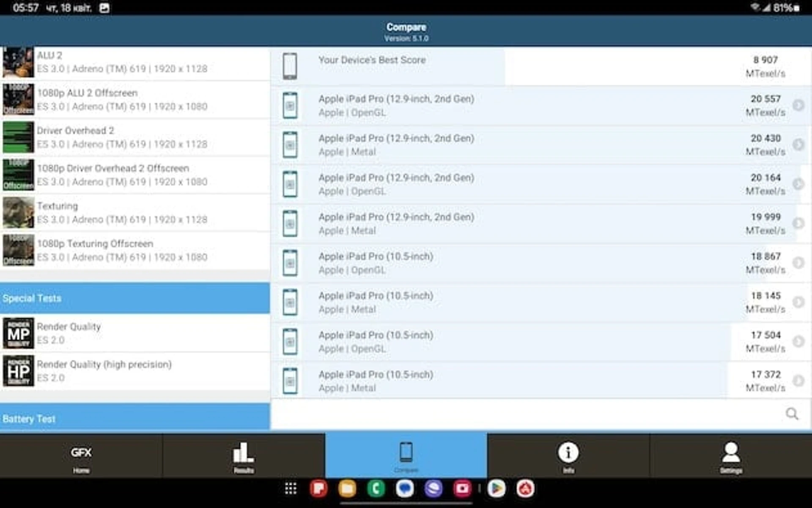
Task: Open details arrow for 17 504 MTexel/s result
Action: (x=798, y=341)
